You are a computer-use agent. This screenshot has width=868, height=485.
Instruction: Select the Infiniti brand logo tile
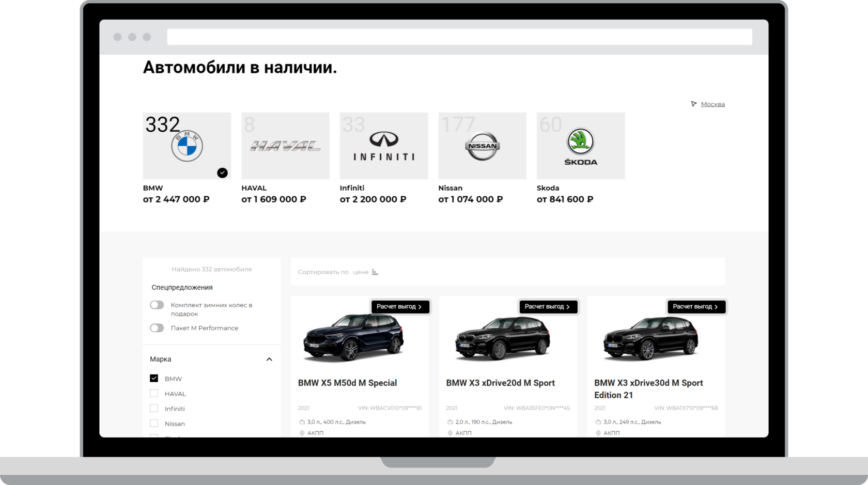(x=384, y=146)
